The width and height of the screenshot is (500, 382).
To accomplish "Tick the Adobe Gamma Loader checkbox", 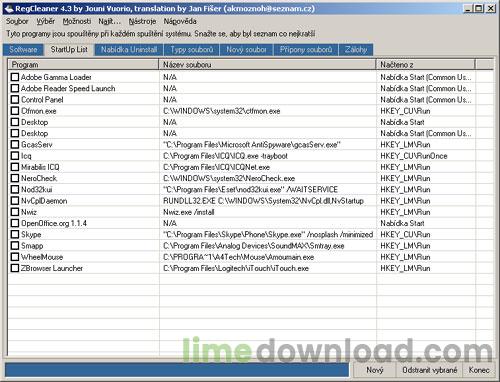I will pos(15,77).
